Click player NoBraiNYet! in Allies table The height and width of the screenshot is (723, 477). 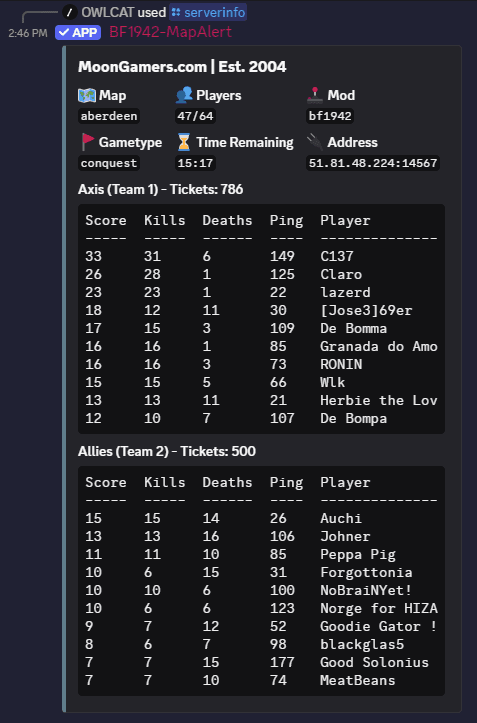point(366,590)
